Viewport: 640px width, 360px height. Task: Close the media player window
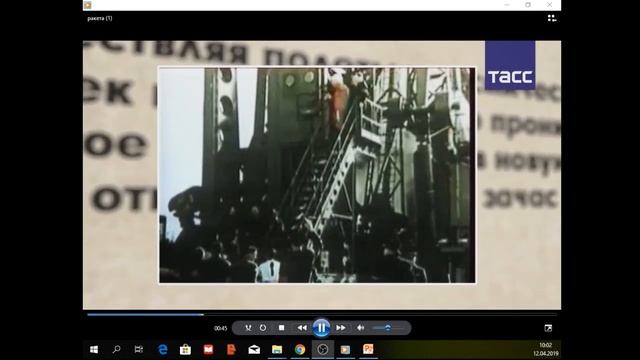(549, 5)
